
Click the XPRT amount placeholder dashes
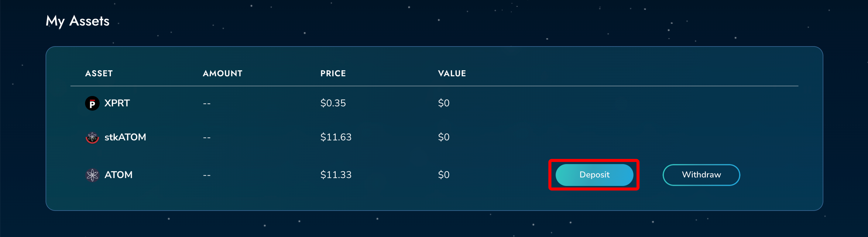pos(207,103)
